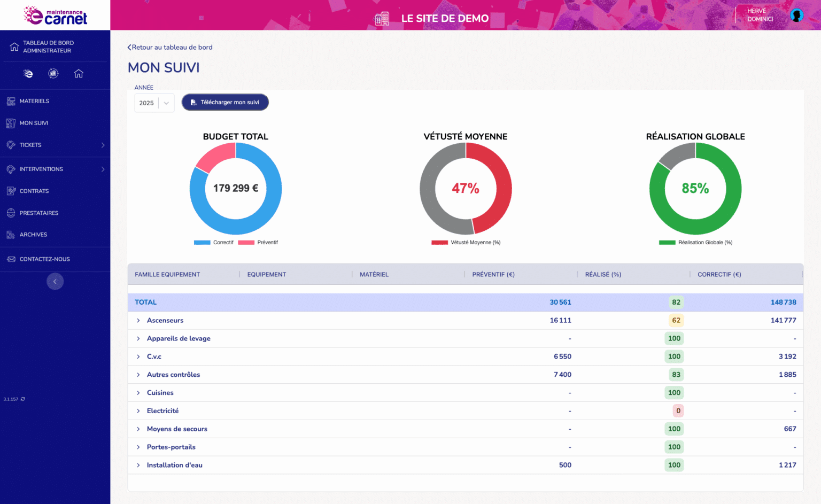Open the CONTRATS document icon
Screen dimensions: 821x504
pos(10,191)
